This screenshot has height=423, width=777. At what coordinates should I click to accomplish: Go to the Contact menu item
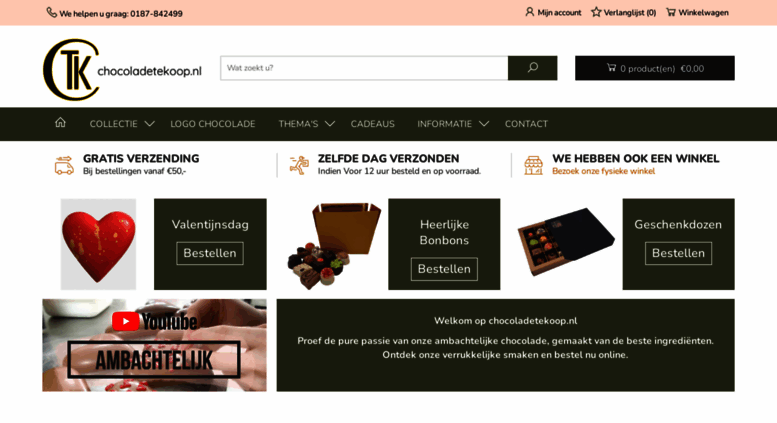[x=526, y=124]
